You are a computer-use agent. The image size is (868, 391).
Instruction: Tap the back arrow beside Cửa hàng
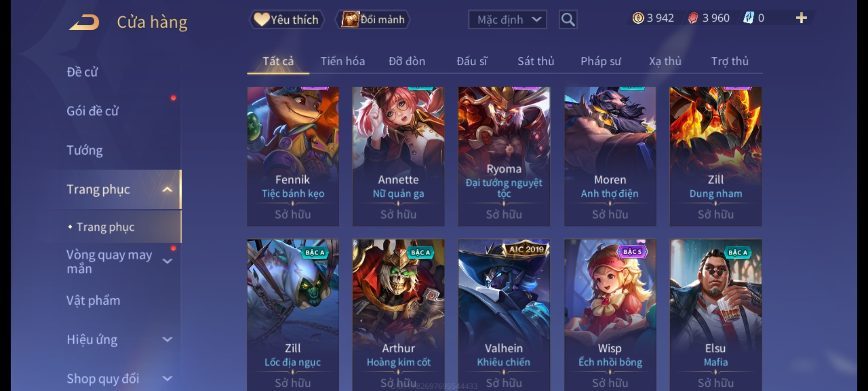click(84, 22)
